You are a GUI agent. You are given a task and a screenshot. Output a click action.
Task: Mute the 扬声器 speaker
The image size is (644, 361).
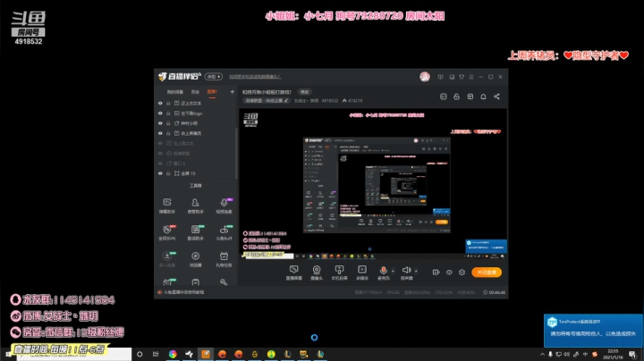(x=406, y=273)
